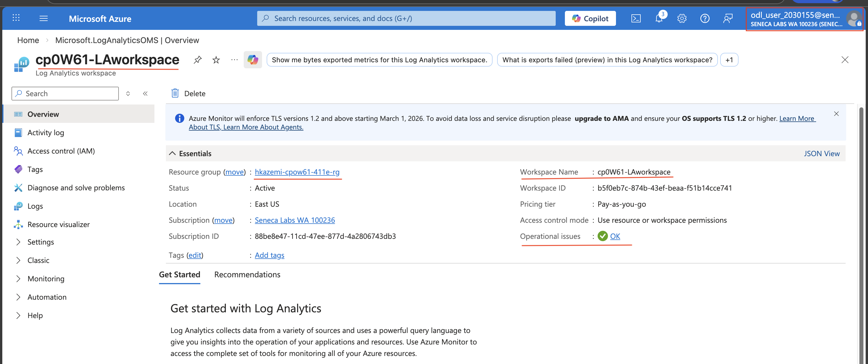This screenshot has height=364, width=868.
Task: Switch to the Recommendations tab
Action: pos(247,275)
